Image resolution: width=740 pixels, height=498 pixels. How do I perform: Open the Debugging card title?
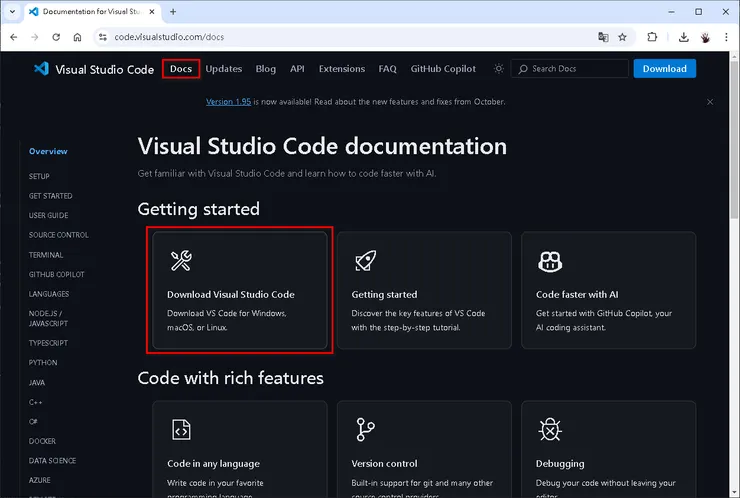click(x=560, y=464)
